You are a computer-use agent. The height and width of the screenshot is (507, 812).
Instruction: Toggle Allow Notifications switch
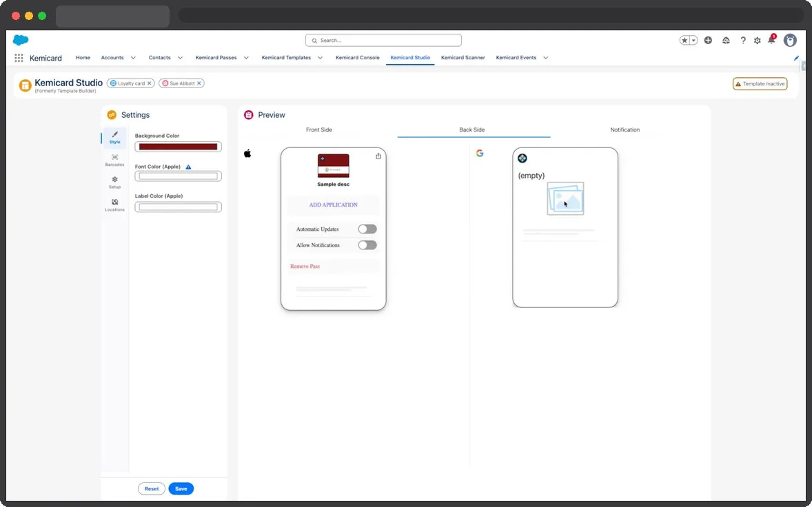pos(367,245)
